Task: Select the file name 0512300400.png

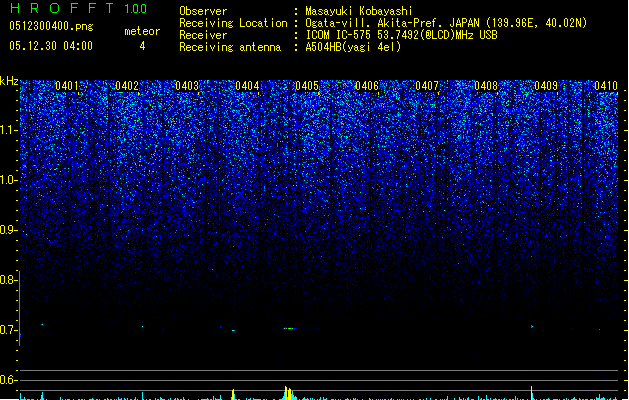Action: [x=51, y=26]
